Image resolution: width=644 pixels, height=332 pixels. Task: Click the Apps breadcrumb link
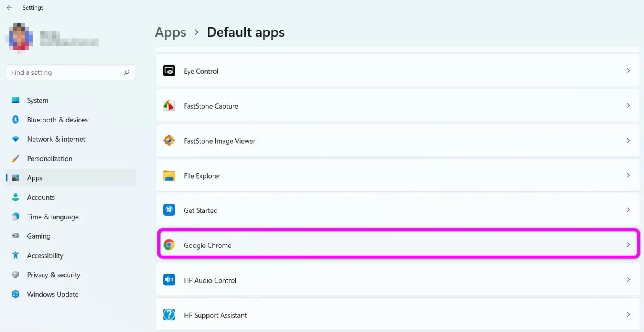[x=171, y=32]
